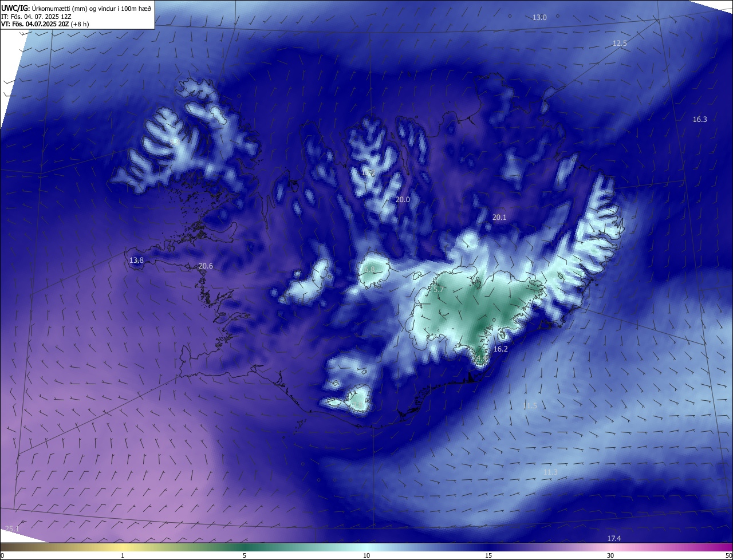
Task: Select the 25.1 value label
Action: [x=11, y=529]
